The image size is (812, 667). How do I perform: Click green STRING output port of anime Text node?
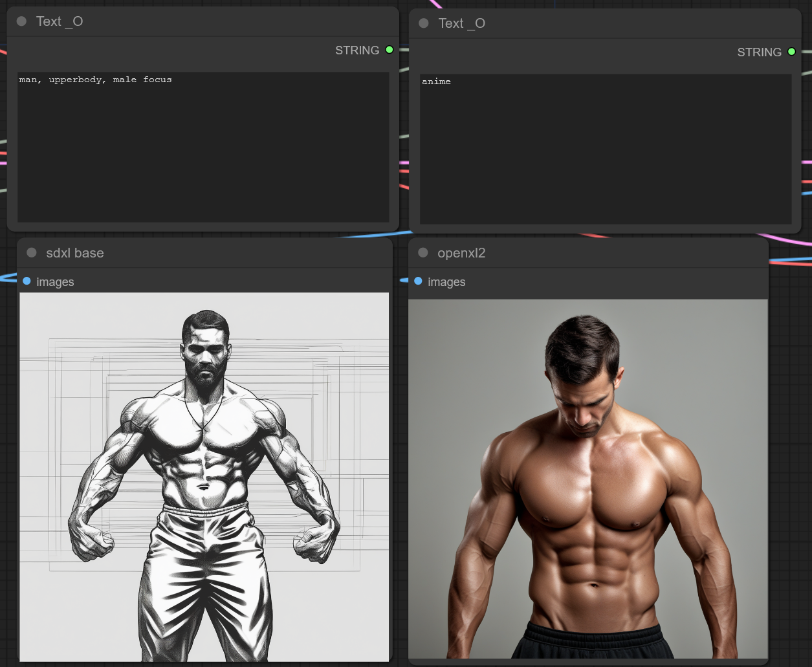pyautogui.click(x=791, y=52)
